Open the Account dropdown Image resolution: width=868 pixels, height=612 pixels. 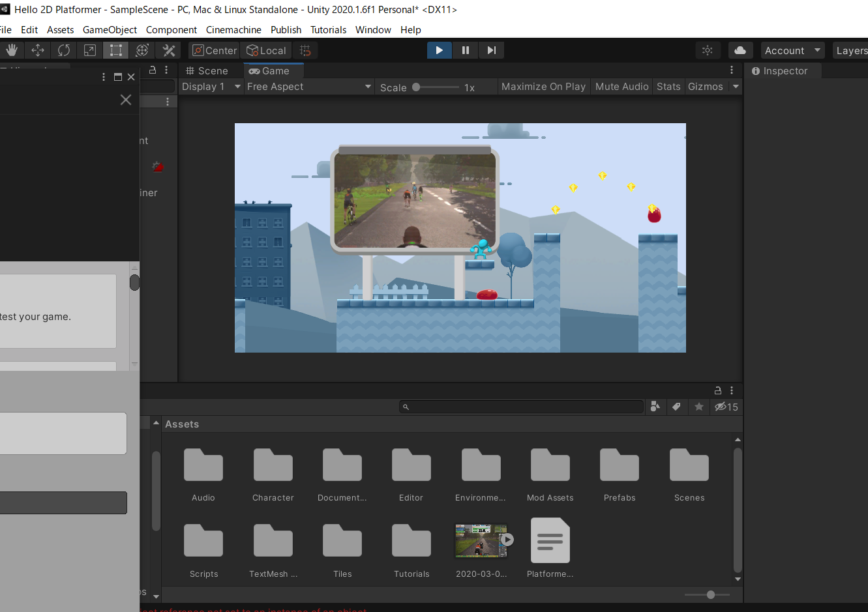point(792,50)
